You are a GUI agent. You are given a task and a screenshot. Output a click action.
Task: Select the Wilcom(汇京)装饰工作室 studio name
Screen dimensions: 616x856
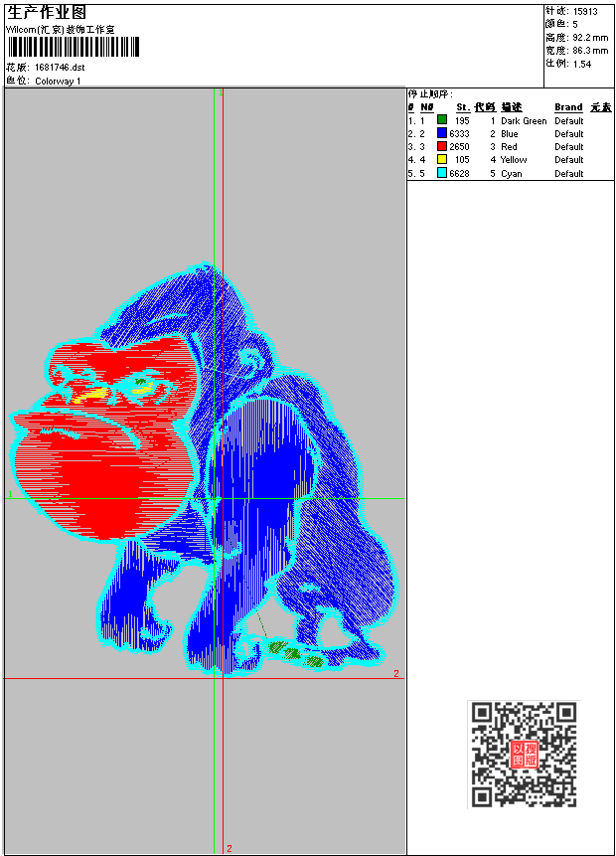[x=60, y=30]
